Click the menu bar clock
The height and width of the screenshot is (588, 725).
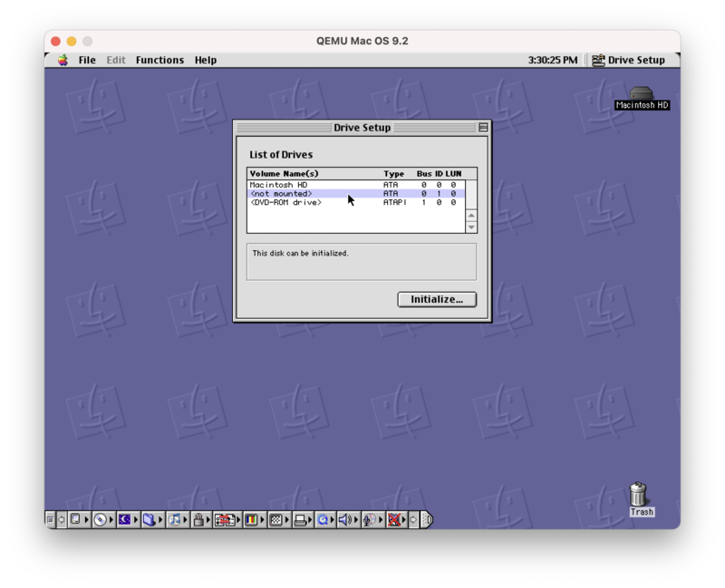[x=553, y=60]
